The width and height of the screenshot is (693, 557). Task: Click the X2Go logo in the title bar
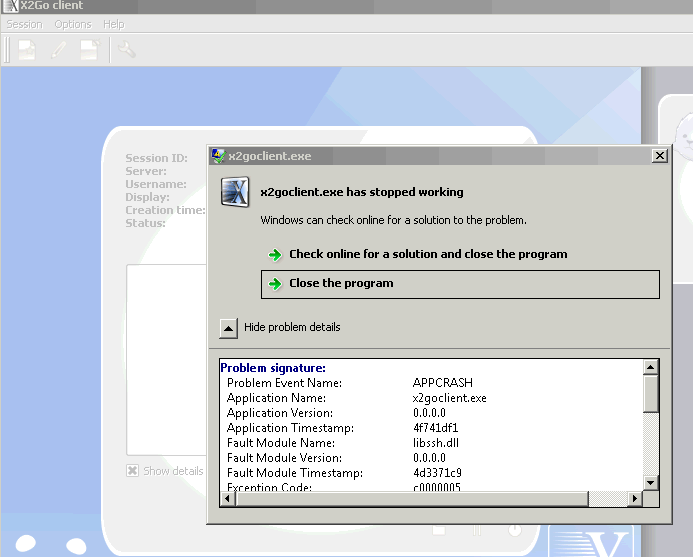point(10,6)
